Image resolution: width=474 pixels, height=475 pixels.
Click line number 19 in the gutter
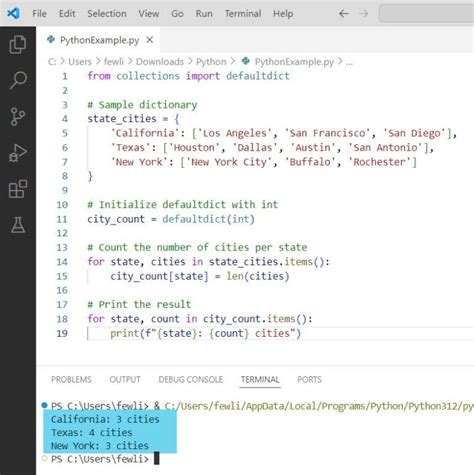pos(62,333)
